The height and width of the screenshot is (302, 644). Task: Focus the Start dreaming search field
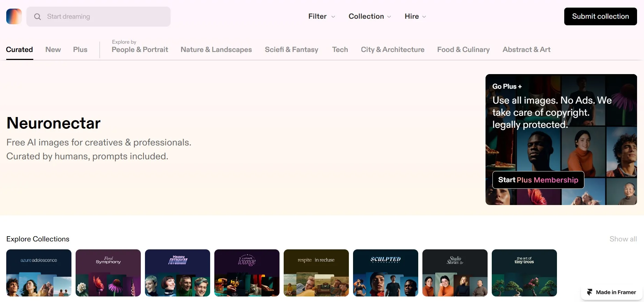[98, 17]
